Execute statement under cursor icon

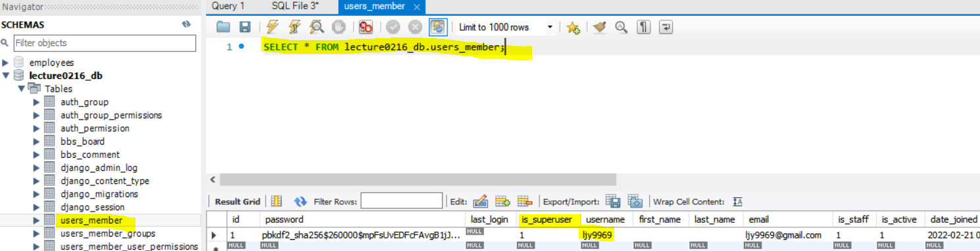coord(295,27)
